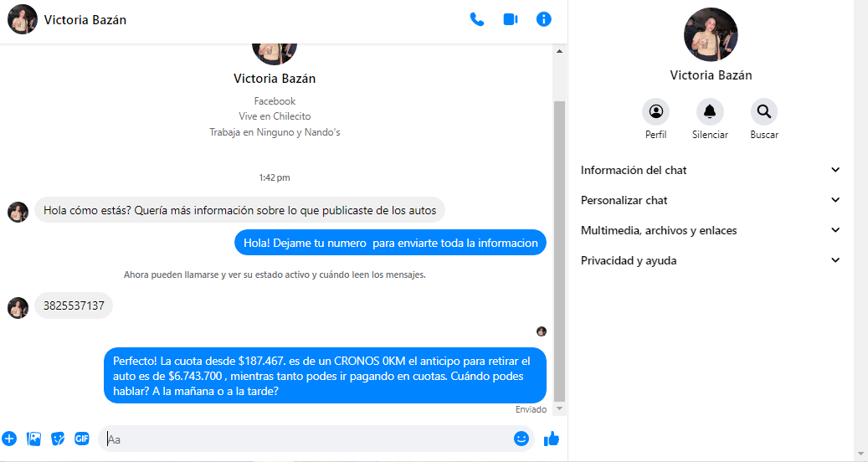This screenshot has height=462, width=868.
Task: Click the chat scrollbar's down arrow
Action: (x=559, y=409)
